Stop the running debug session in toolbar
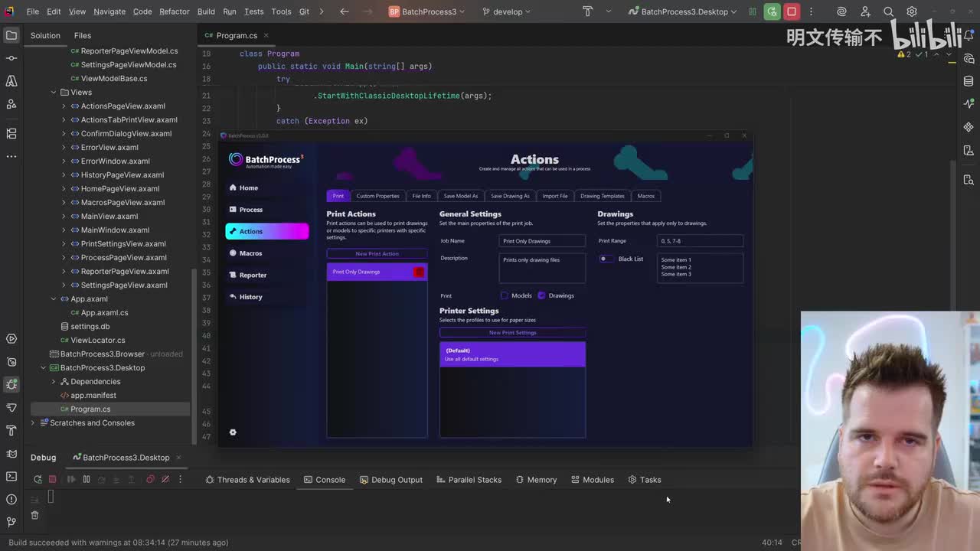Screen dimensions: 980x551 click(x=792, y=11)
